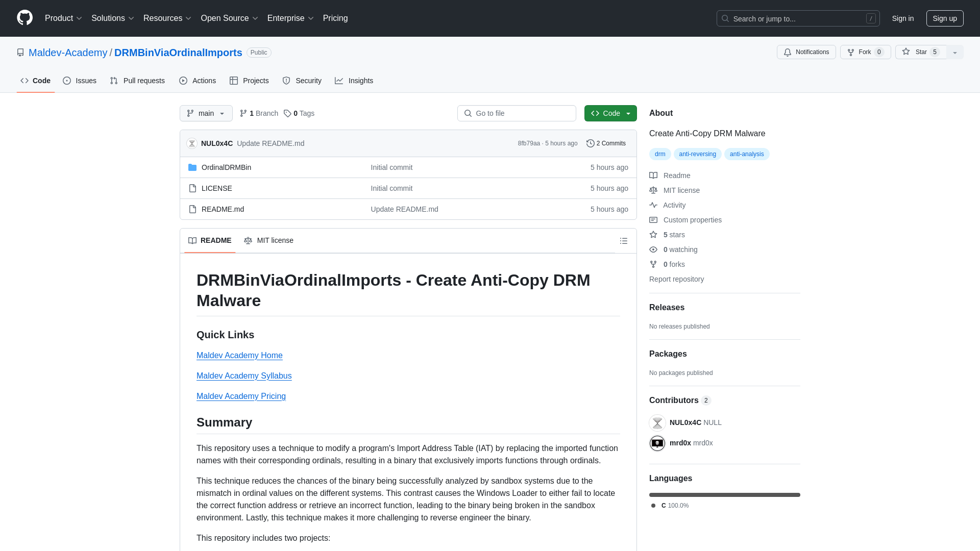Click the Sign up button
The width and height of the screenshot is (980, 551).
(945, 18)
